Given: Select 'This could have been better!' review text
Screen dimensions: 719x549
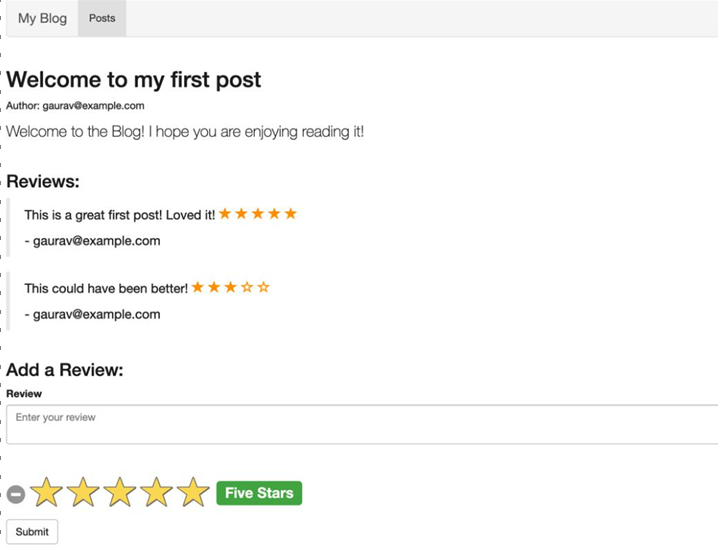Looking at the screenshot, I should pyautogui.click(x=106, y=288).
